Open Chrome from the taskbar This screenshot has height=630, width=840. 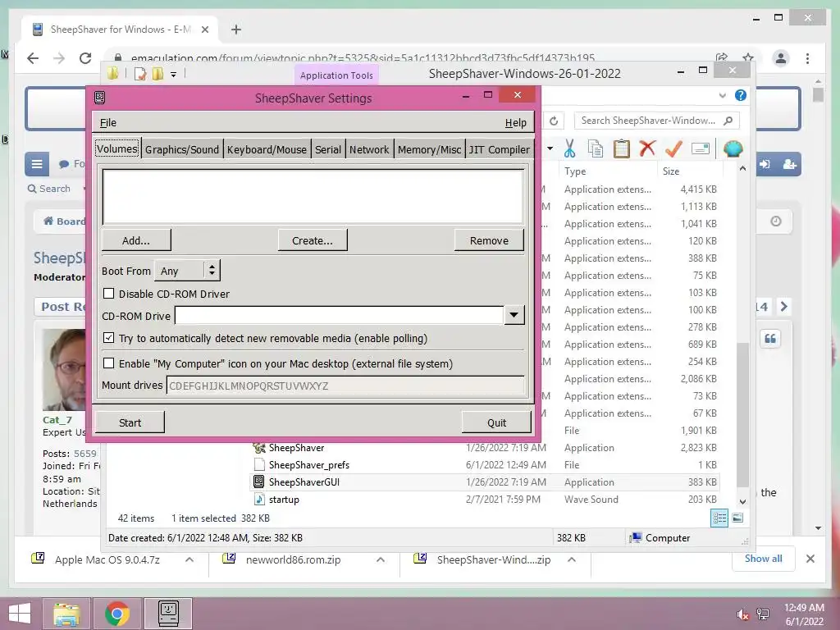[x=117, y=614]
